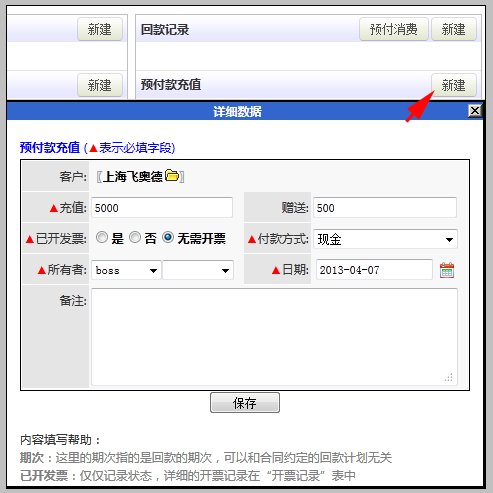Open the calendar date picker icon
This screenshot has height=493, width=493.
(447, 270)
